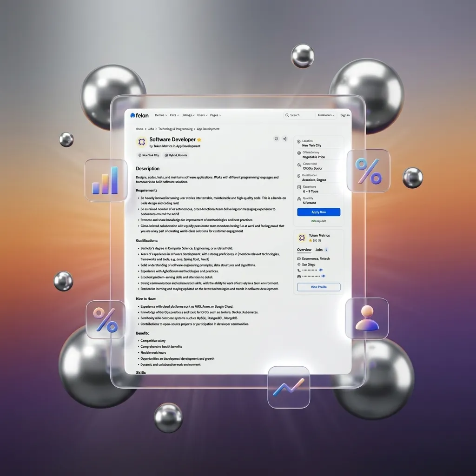Open the Pages navigation menu
This screenshot has width=476, height=476.
click(x=215, y=115)
